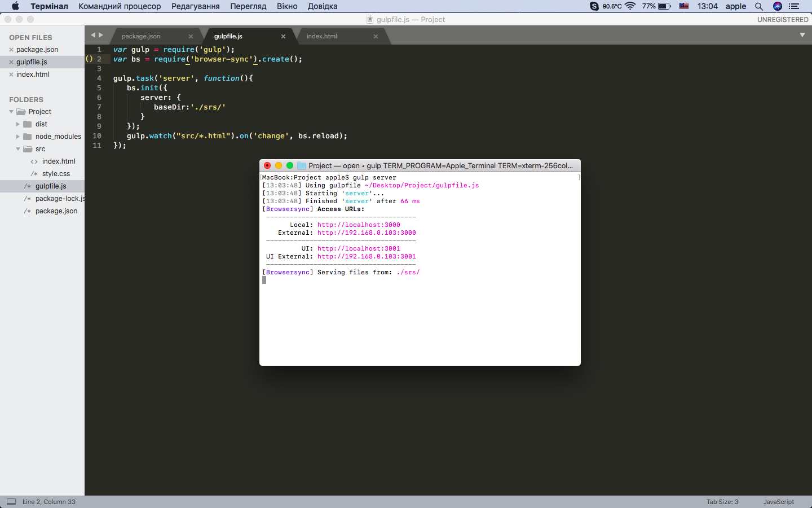Open the http://localhost:3000 link in Terminal

tap(359, 225)
